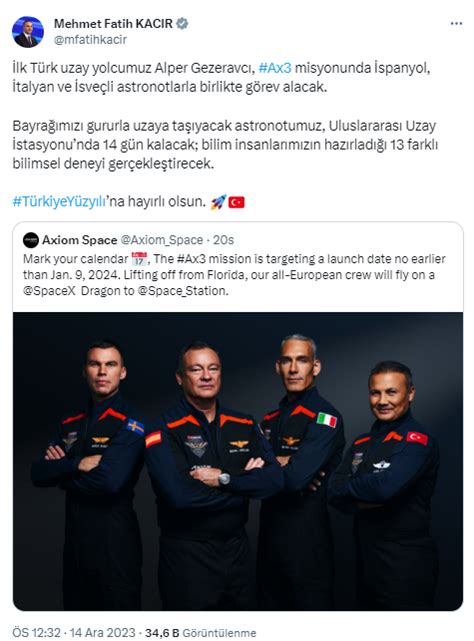Open the #TürkiyeYüzyılı hashtag

pyautogui.click(x=59, y=202)
